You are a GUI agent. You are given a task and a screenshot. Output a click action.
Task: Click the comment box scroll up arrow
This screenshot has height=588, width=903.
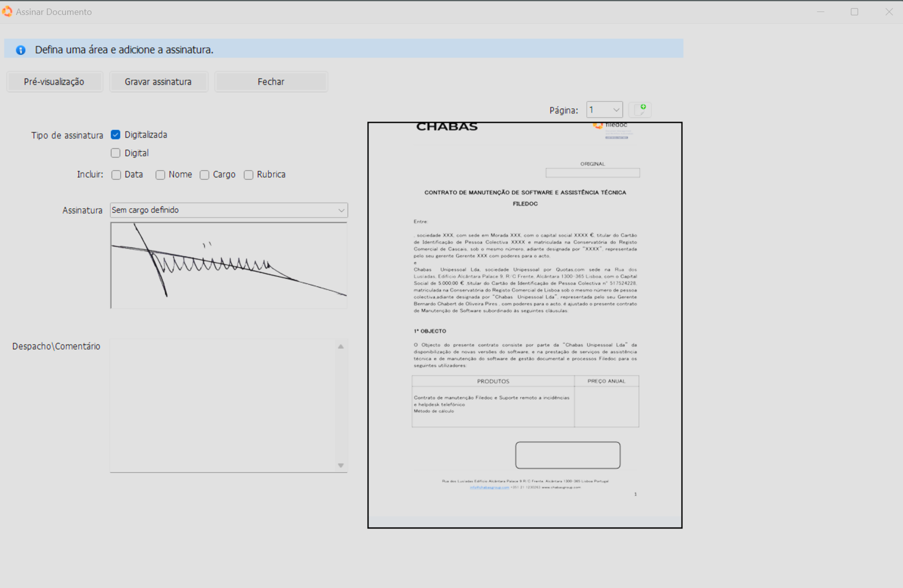point(341,347)
